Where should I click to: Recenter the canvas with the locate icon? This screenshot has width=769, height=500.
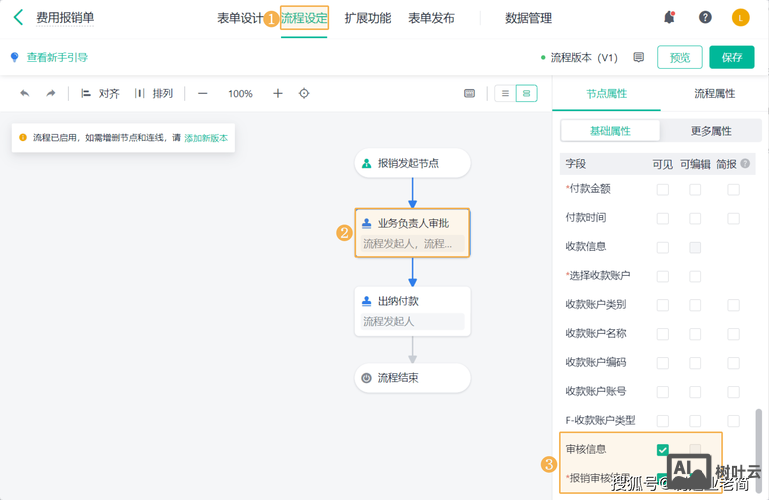(304, 93)
